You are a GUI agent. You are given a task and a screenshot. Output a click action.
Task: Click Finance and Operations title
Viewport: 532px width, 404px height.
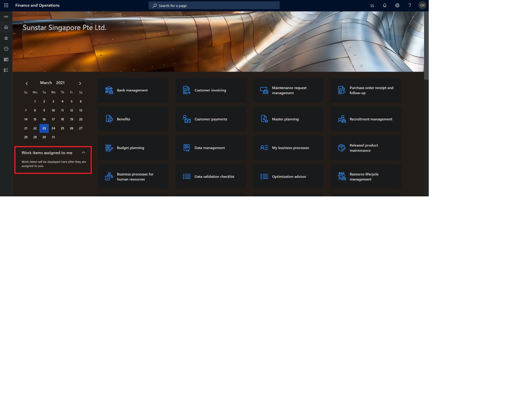(38, 5)
